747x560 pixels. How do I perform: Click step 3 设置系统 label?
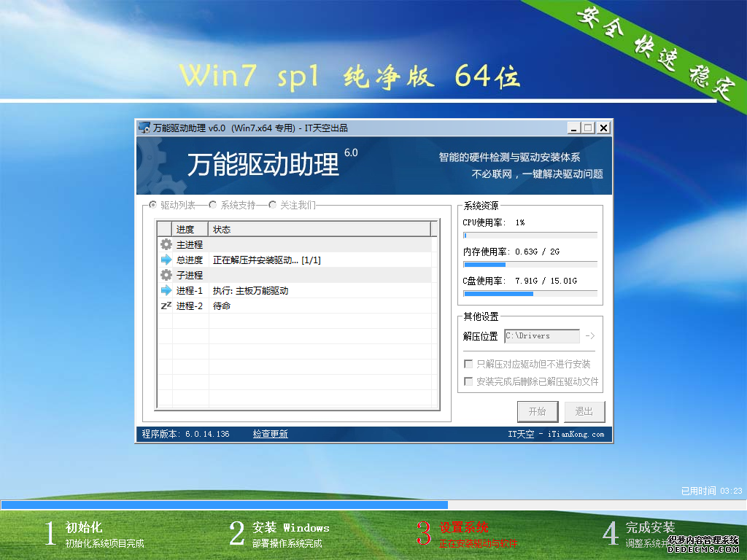[x=463, y=528]
